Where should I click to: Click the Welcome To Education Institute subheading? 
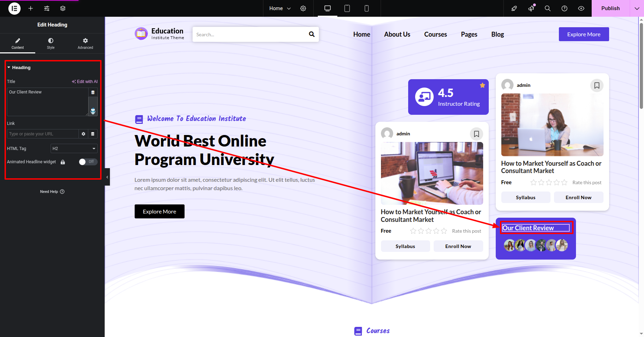coord(196,119)
